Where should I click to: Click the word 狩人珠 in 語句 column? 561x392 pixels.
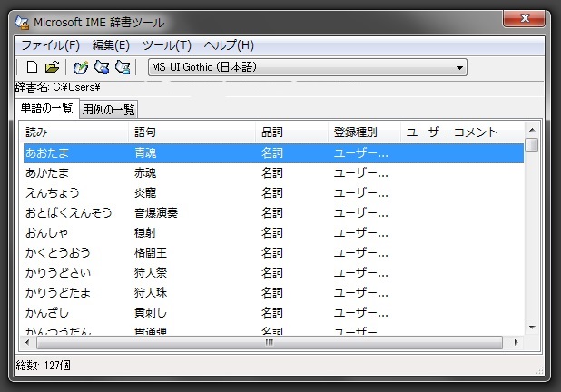click(x=151, y=293)
